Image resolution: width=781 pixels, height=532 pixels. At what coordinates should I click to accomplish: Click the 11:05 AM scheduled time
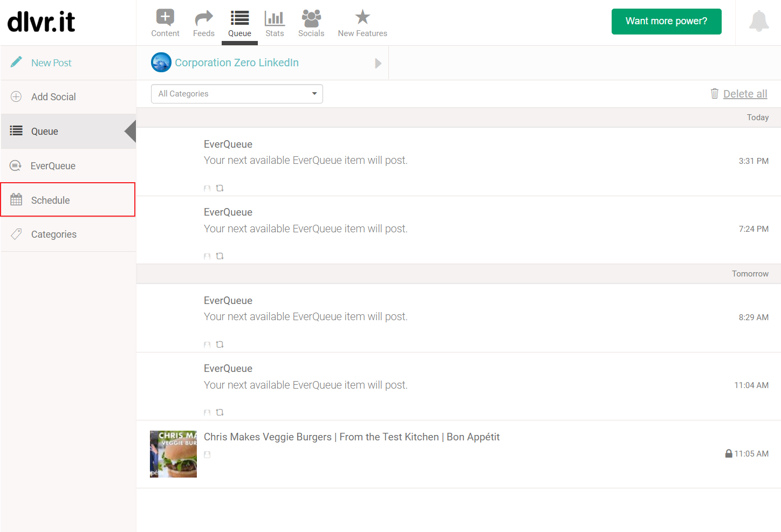coord(751,454)
